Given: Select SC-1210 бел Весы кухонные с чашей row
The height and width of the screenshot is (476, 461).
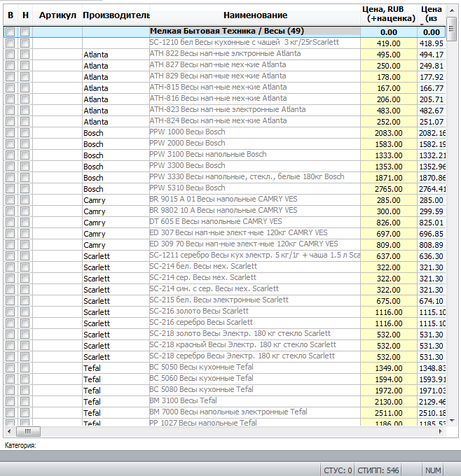Looking at the screenshot, I should (x=225, y=43).
